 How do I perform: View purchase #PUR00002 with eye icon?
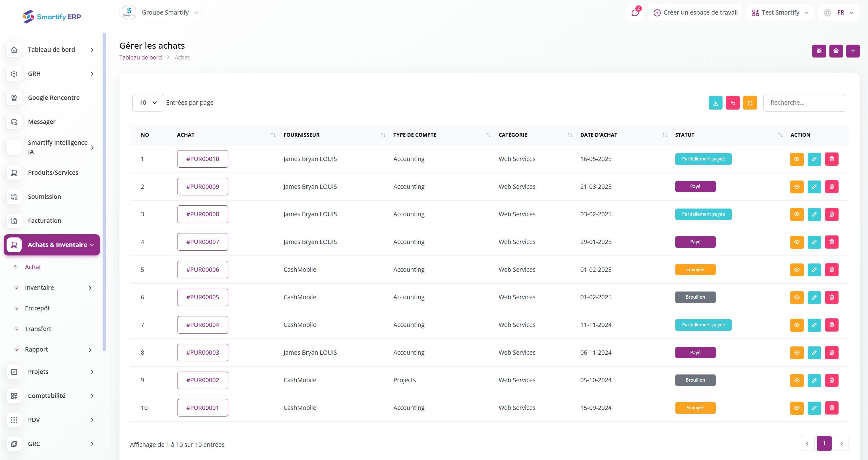pos(797,380)
